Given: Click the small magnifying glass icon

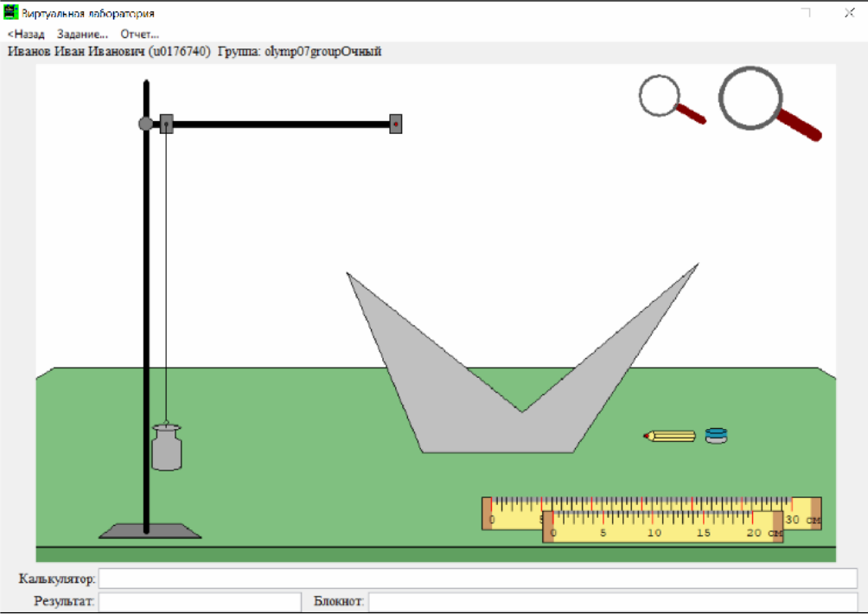Looking at the screenshot, I should 671,99.
